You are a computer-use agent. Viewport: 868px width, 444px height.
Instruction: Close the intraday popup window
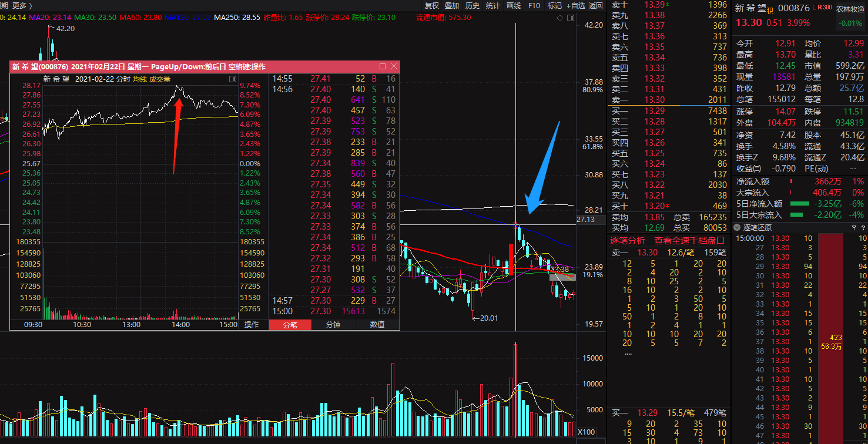393,66
